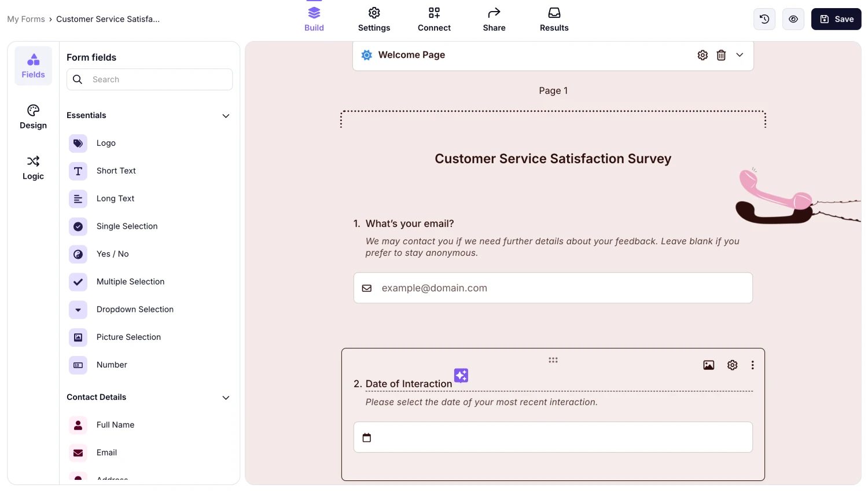The image size is (868, 492).
Task: Delete the Welcome Page with trash icon
Action: [721, 54]
